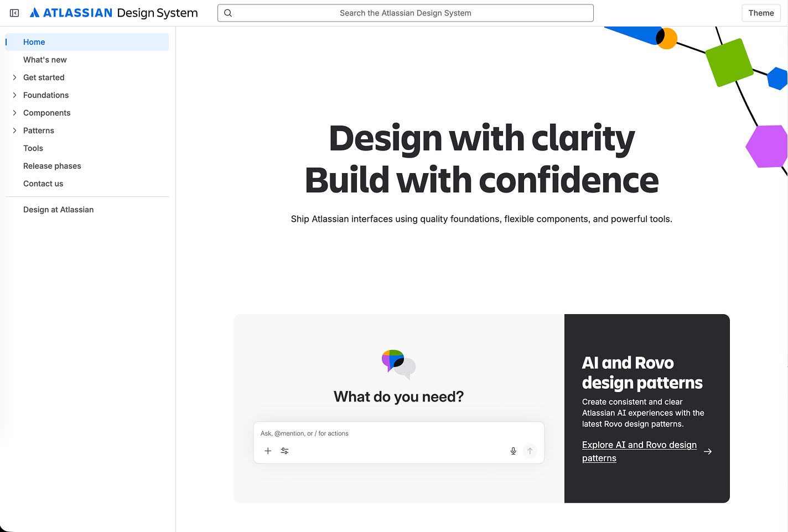This screenshot has height=532, width=788.
Task: Click the Design at Atlassian link
Action: 58,210
